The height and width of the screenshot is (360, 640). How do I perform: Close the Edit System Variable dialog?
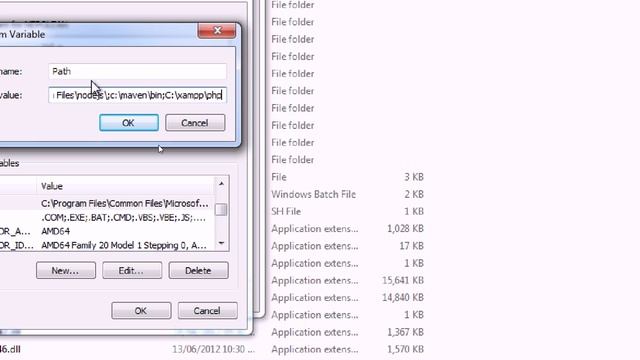point(217,31)
